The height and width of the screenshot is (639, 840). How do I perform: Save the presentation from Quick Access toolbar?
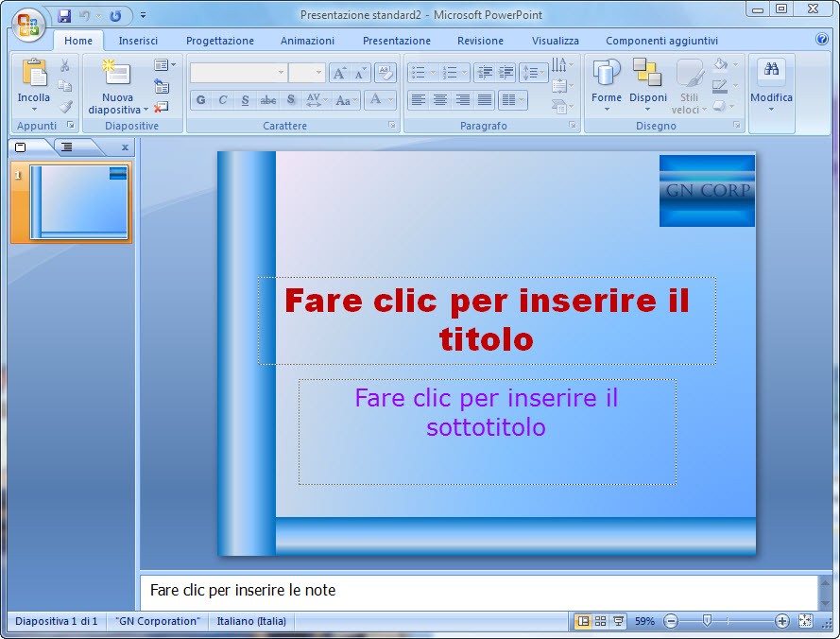(64, 15)
